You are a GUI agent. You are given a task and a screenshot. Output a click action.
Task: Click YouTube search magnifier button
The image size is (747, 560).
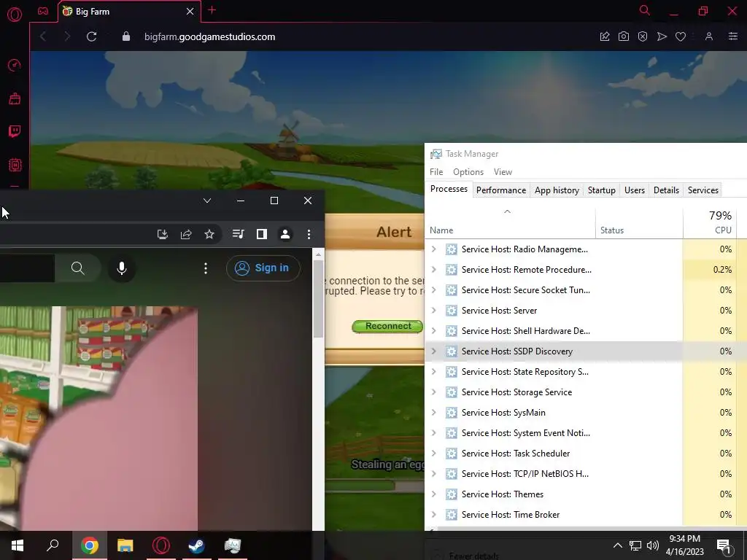(77, 268)
